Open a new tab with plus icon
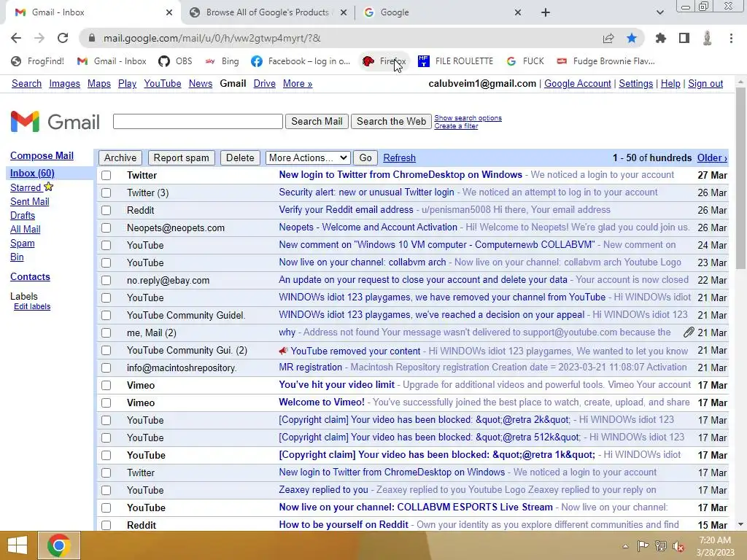The image size is (747, 560). tap(546, 12)
